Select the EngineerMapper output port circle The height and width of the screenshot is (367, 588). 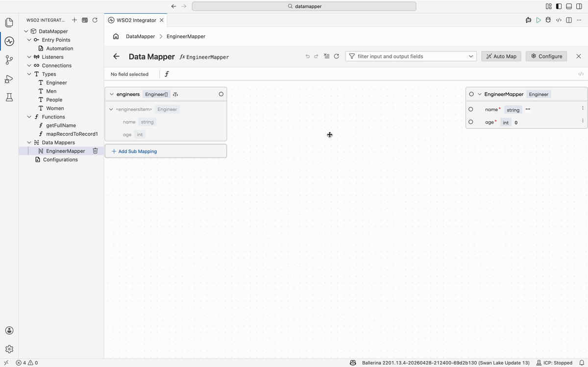coord(471,94)
